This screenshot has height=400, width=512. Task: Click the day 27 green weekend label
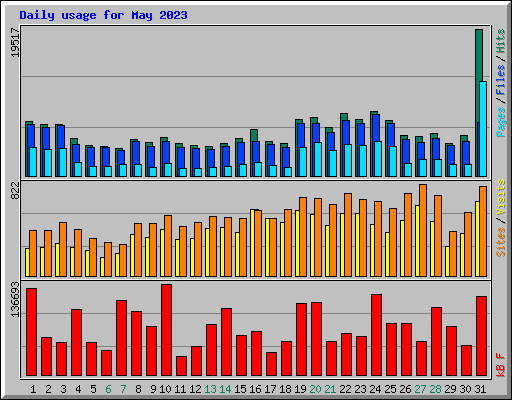420,389
